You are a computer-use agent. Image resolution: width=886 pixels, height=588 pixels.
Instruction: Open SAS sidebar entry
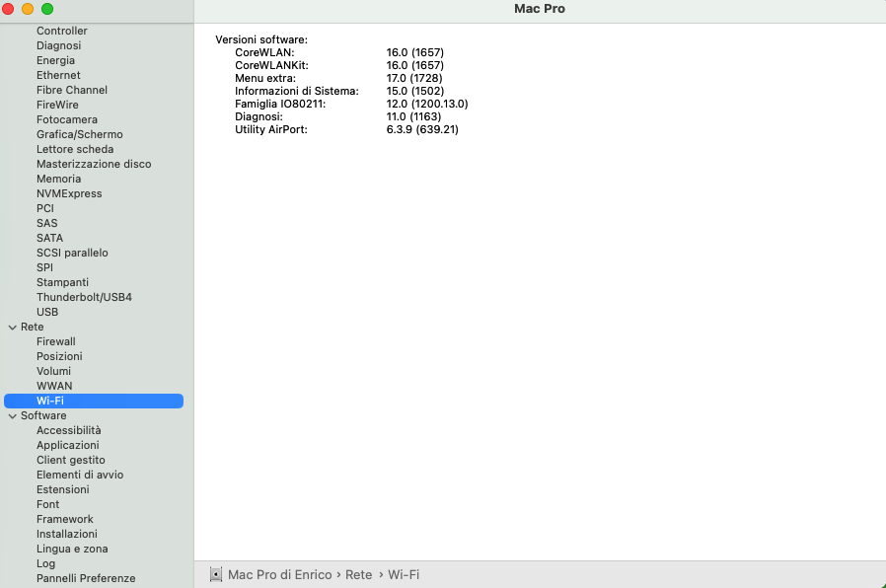47,223
